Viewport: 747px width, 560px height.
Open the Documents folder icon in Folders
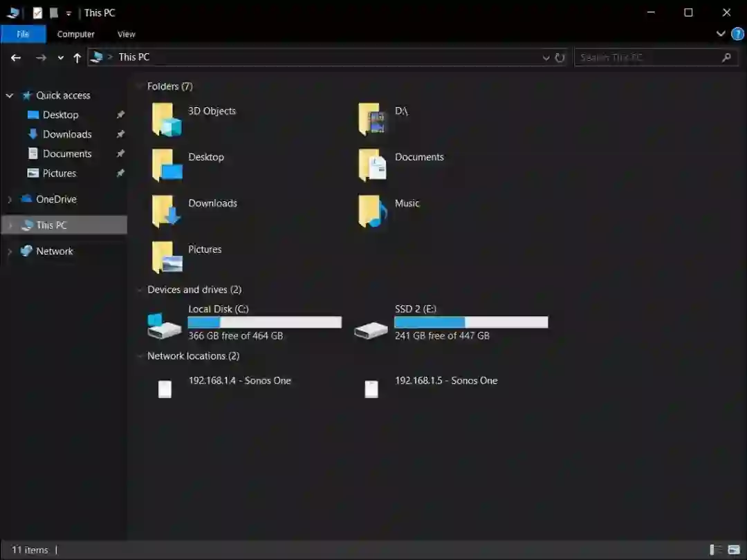[x=373, y=166]
